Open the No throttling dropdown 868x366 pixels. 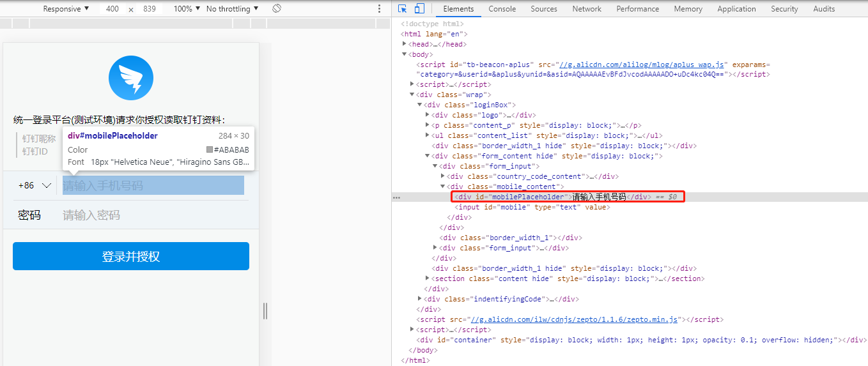click(x=233, y=9)
